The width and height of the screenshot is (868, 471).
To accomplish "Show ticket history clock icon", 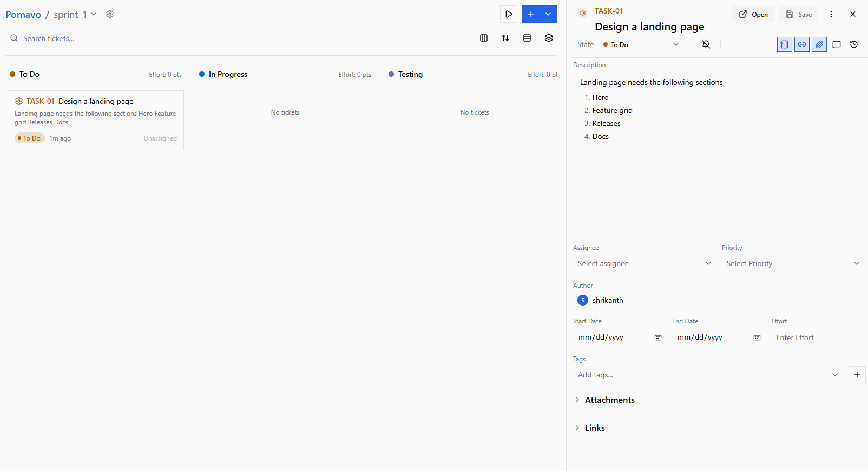I will pos(854,44).
